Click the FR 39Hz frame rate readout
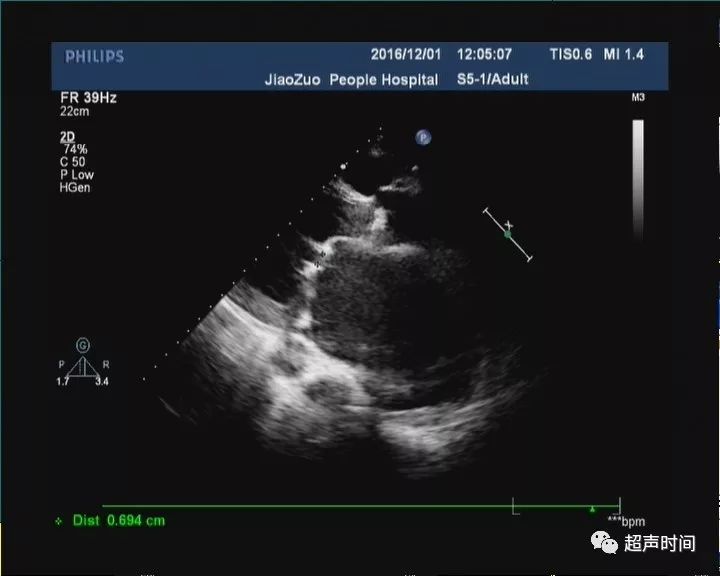This screenshot has height=576, width=720. point(88,97)
